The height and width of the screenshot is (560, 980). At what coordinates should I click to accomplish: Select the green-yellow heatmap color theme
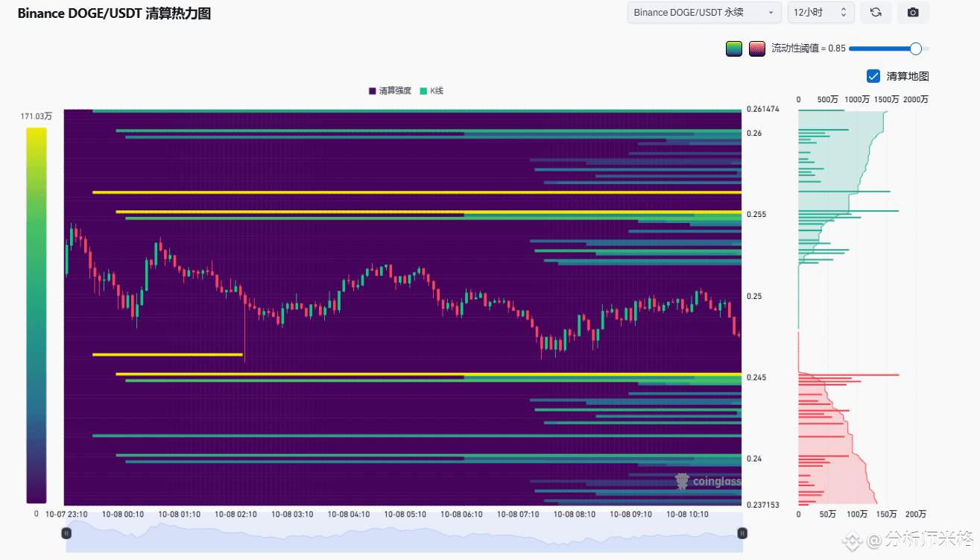734,49
